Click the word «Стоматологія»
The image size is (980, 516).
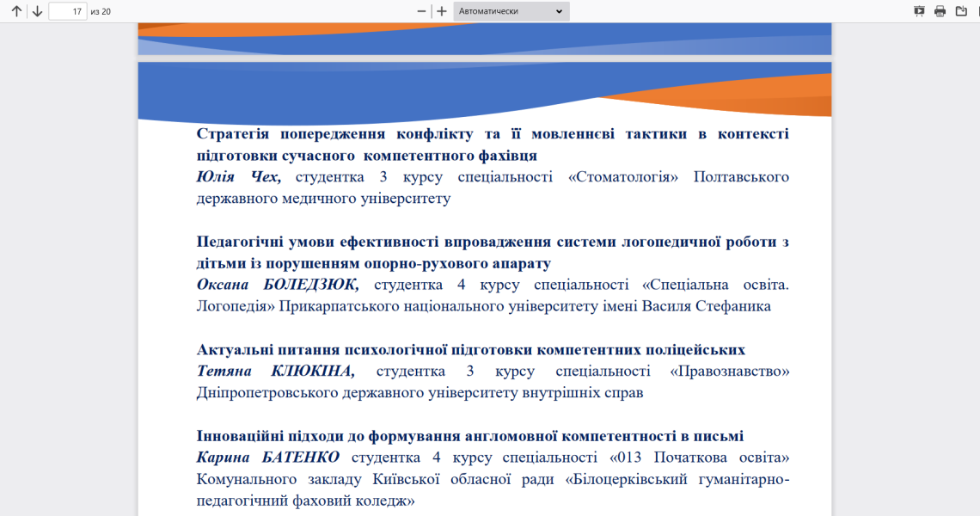(x=623, y=177)
